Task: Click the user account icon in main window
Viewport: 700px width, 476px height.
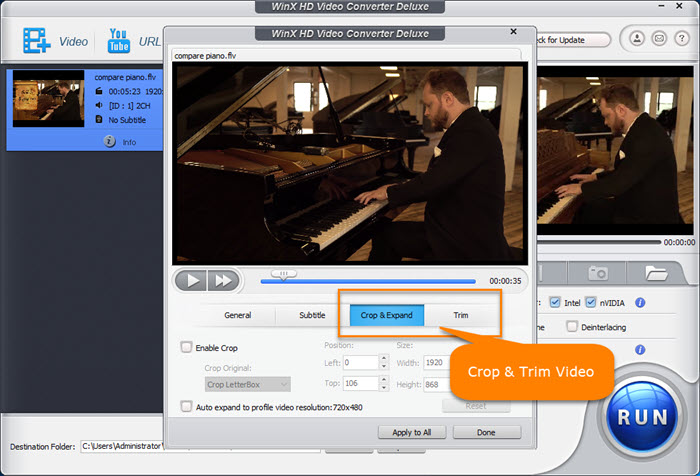Action: click(637, 38)
